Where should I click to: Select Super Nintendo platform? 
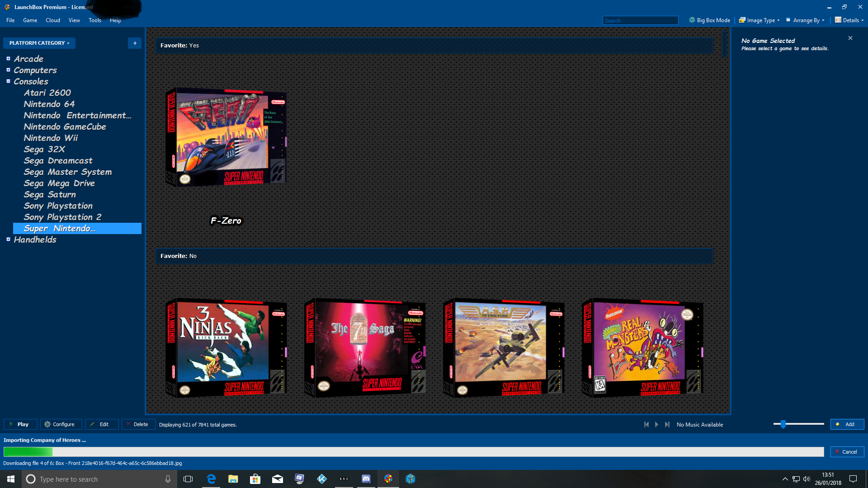pos(77,228)
